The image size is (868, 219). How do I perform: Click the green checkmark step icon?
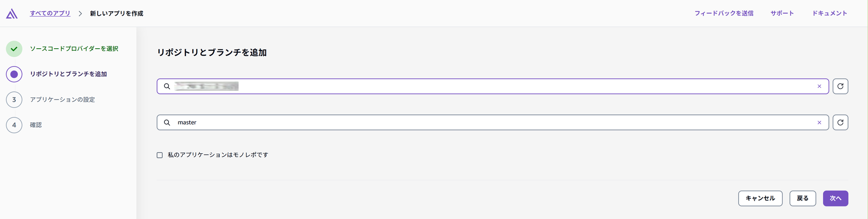pos(14,49)
